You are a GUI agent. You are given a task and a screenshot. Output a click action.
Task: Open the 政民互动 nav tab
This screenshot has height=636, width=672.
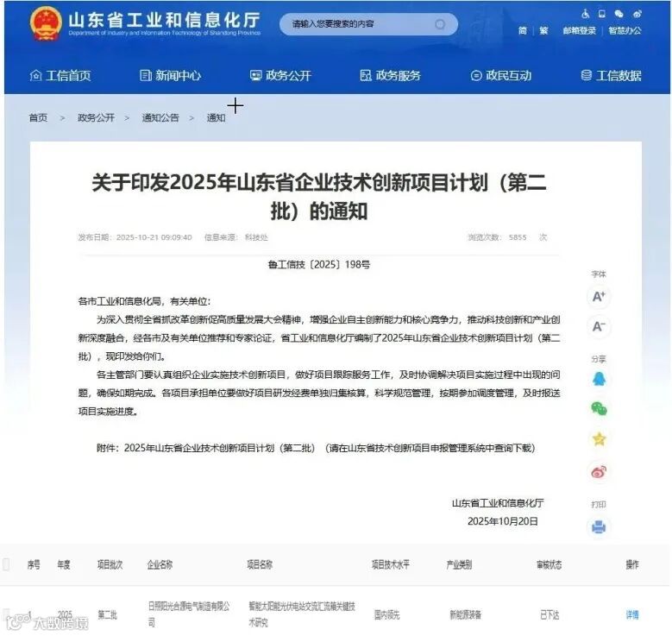click(500, 75)
